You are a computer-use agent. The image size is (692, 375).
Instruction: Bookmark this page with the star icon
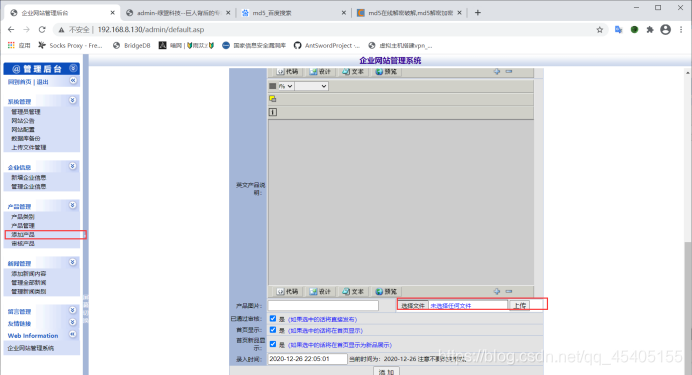(x=599, y=30)
